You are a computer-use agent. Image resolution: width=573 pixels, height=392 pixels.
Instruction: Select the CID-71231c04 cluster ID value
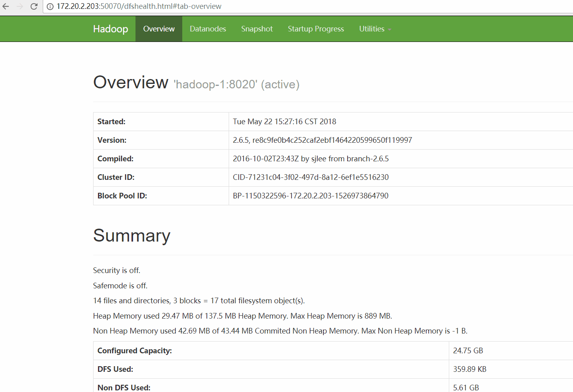pos(310,177)
